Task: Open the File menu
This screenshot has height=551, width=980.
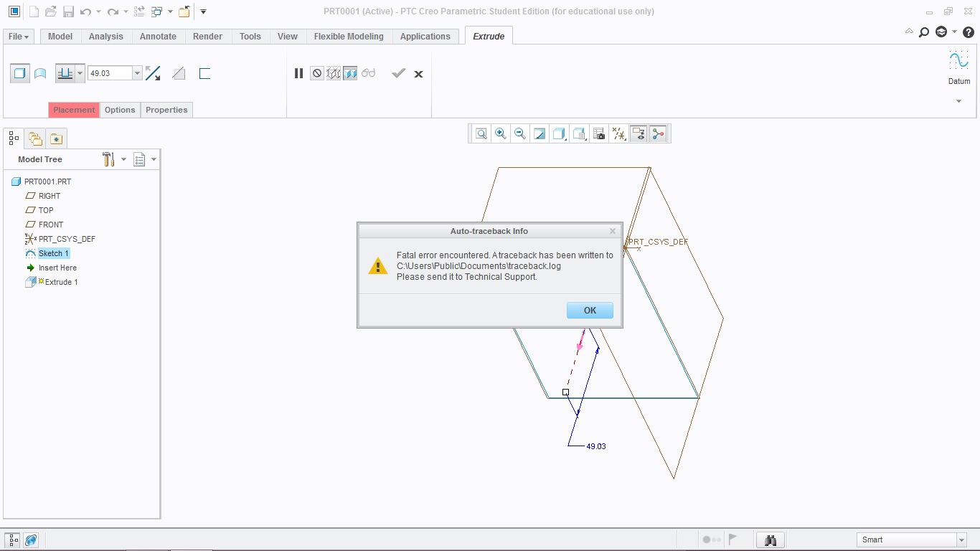Action: [x=19, y=37]
